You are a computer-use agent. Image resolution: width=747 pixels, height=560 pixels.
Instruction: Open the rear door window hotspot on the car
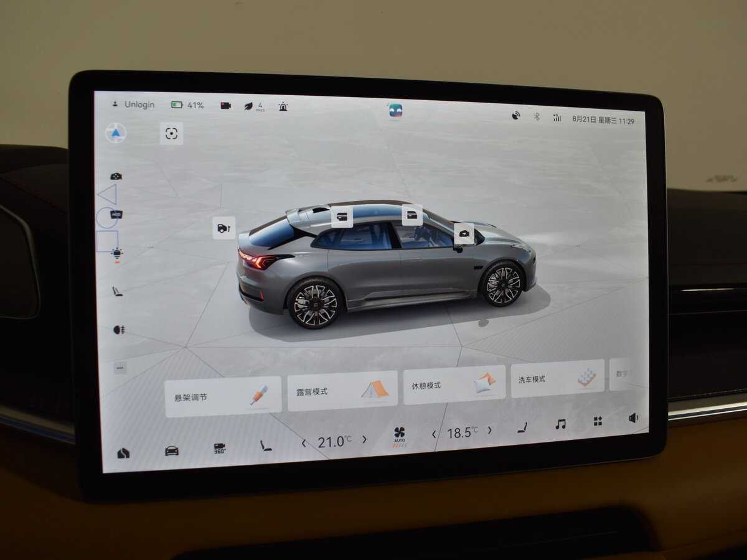341,217
